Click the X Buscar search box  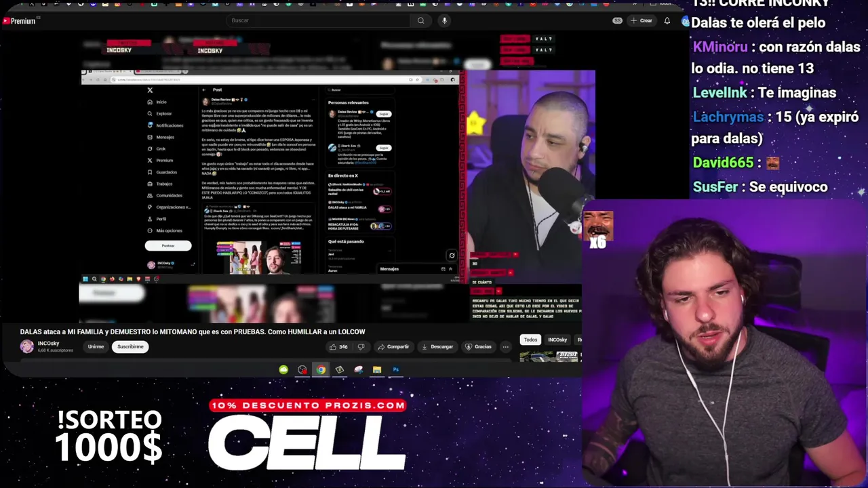(359, 89)
